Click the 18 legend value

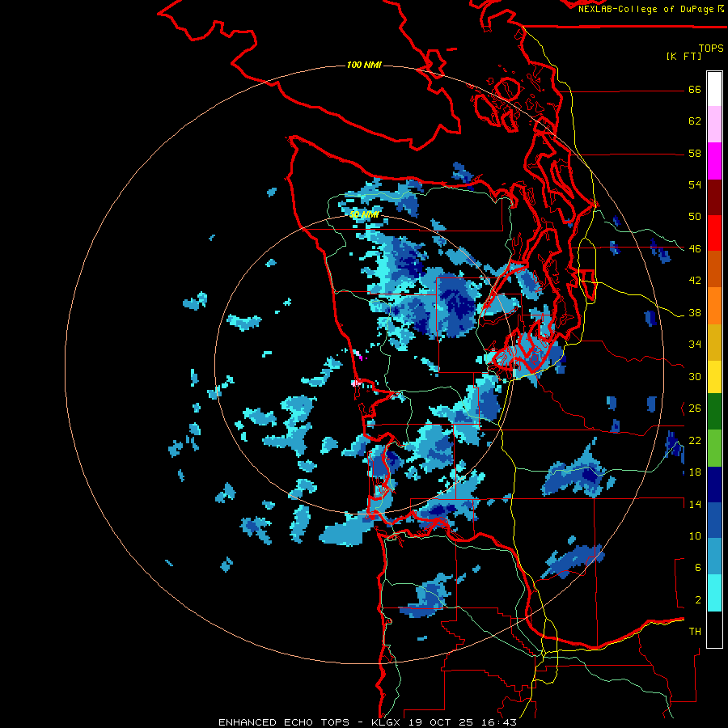coord(695,472)
